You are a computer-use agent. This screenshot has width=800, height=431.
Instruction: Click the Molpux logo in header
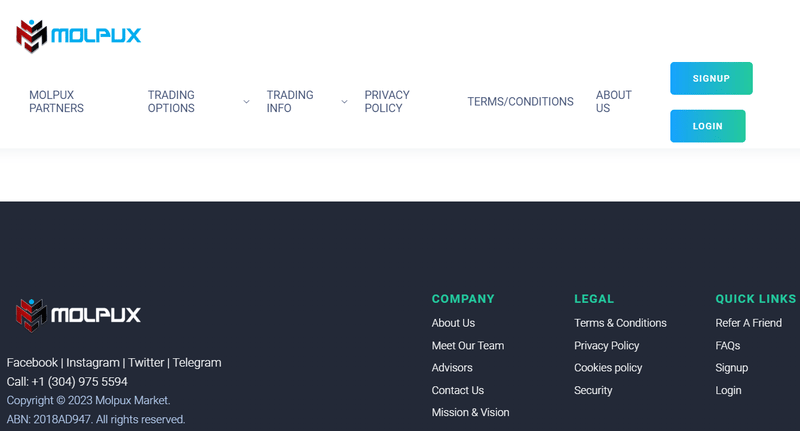[x=79, y=36]
